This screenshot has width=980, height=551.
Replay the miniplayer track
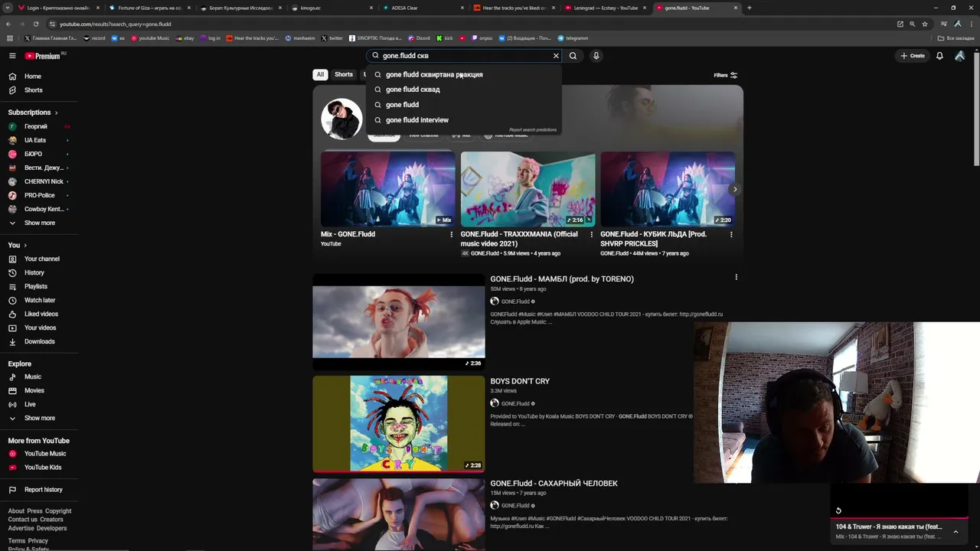coord(838,510)
